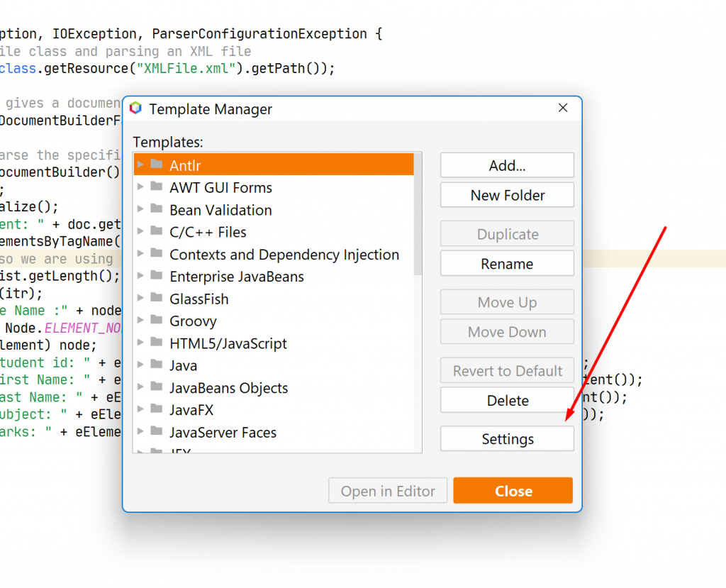Create a New Folder
Image resolution: width=726 pixels, height=588 pixels.
(x=507, y=195)
